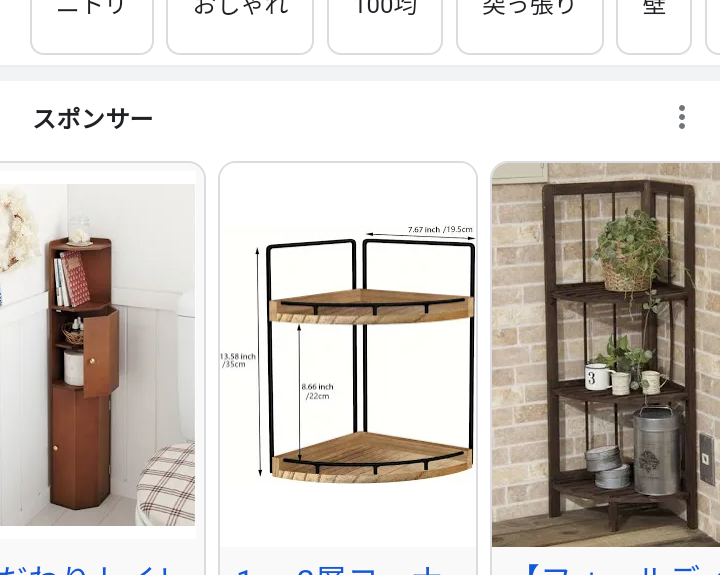Click the books on the brown cabinet's shelf
Image resolution: width=720 pixels, height=575 pixels.
click(71, 279)
